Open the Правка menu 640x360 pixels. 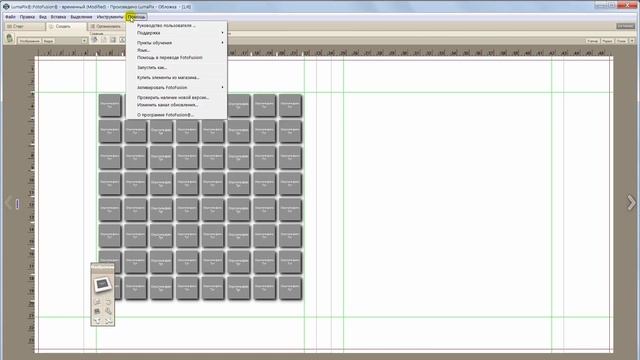tap(27, 17)
